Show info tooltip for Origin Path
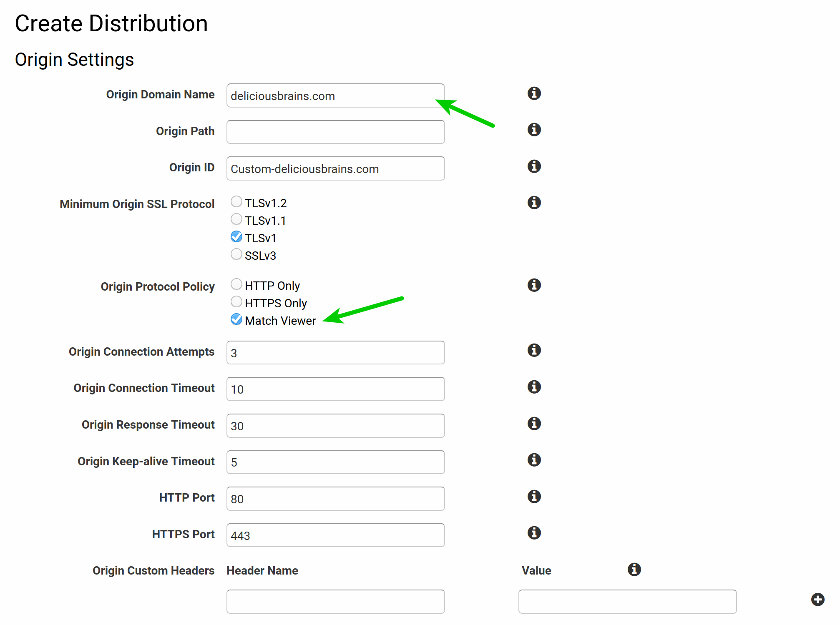Image resolution: width=840 pixels, height=625 pixels. tap(534, 129)
